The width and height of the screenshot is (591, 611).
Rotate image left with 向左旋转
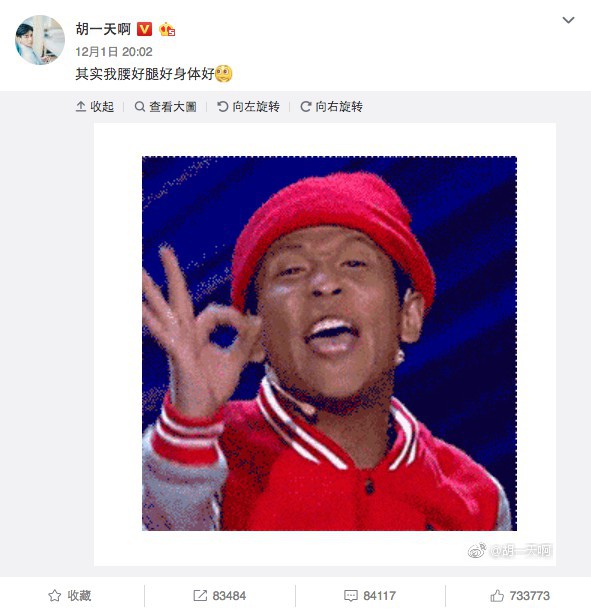pos(248,106)
